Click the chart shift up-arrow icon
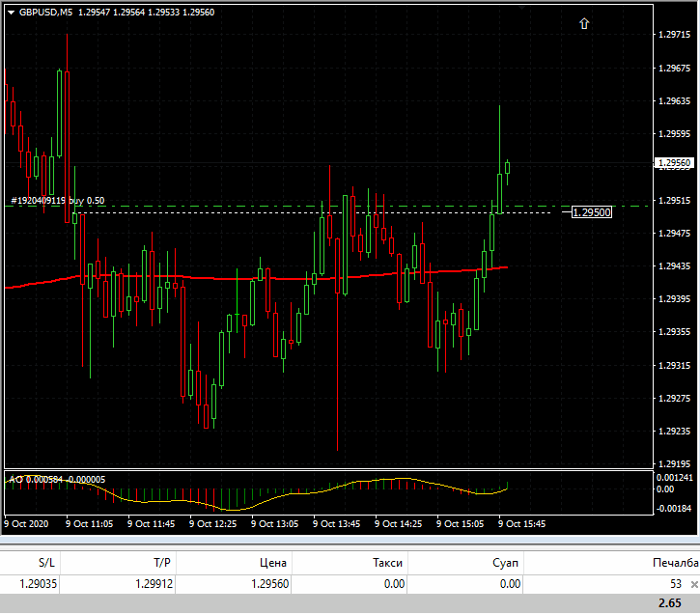 click(584, 23)
